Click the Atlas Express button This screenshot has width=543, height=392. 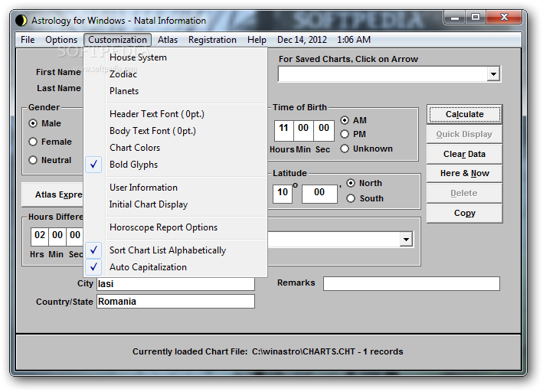(x=53, y=194)
